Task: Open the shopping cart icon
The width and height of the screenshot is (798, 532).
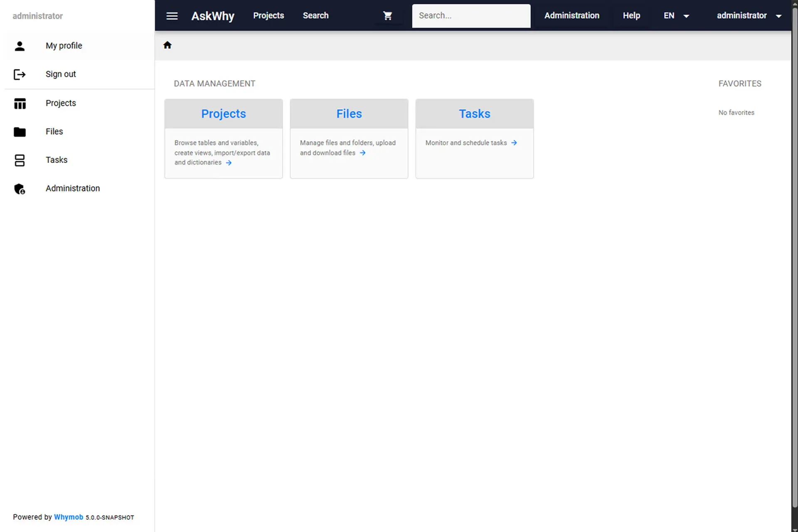Action: point(387,16)
